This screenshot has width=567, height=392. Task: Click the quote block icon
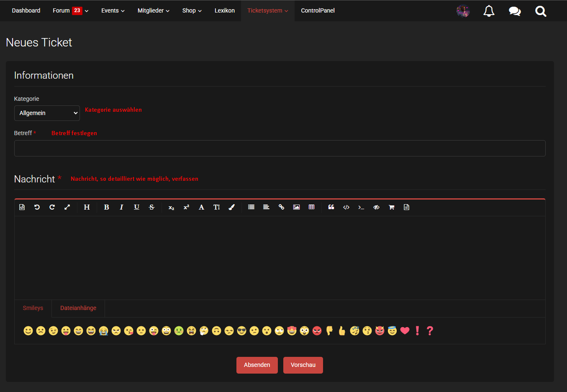tap(331, 207)
